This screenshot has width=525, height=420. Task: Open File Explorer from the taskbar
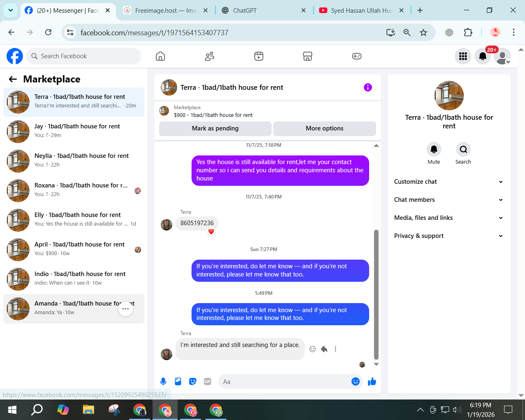(x=89, y=410)
